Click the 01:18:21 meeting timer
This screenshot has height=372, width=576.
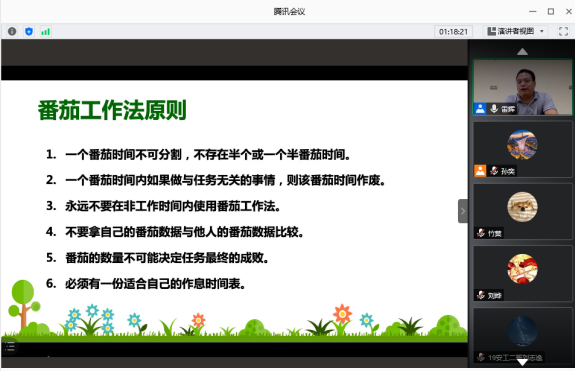pyautogui.click(x=453, y=32)
